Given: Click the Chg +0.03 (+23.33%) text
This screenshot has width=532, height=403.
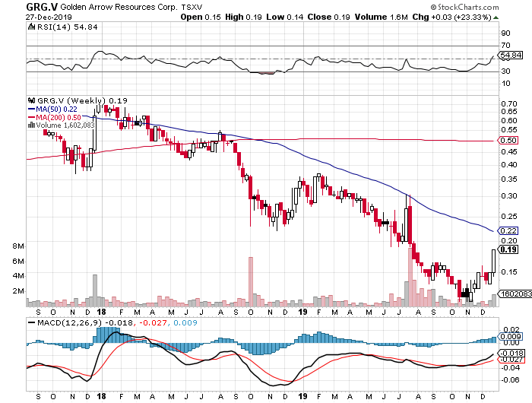Looking at the screenshot, I should pyautogui.click(x=451, y=17).
